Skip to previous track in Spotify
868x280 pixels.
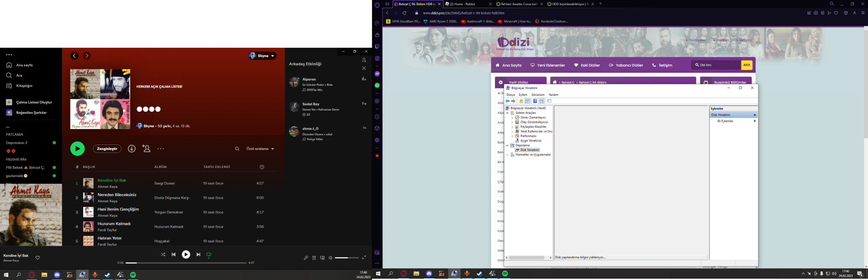pos(174,255)
